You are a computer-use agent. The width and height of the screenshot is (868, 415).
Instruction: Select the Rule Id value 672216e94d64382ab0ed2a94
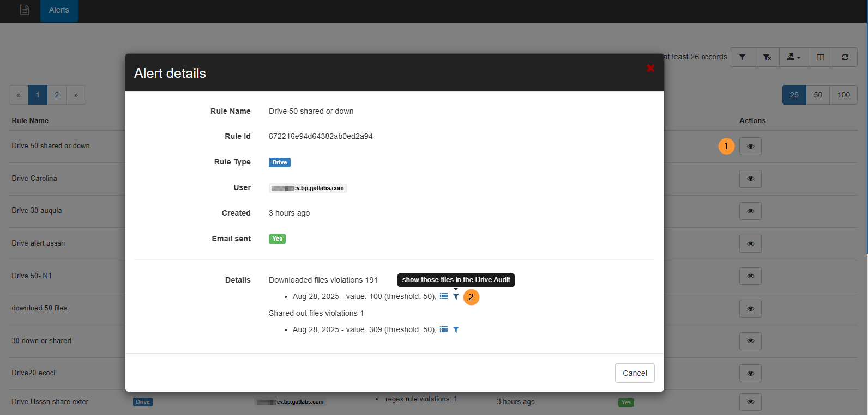[321, 136]
